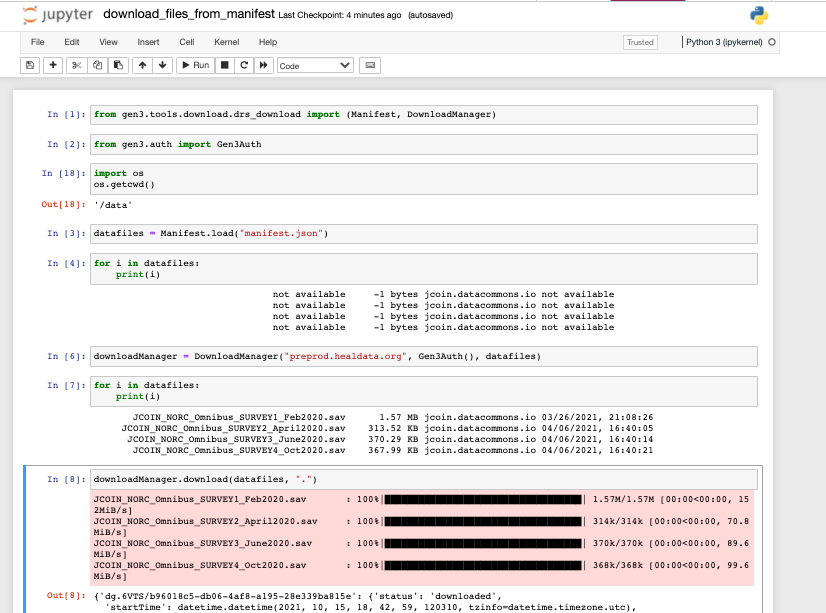826x613 pixels.
Task: Move selected cell down arrow
Action: 162,65
